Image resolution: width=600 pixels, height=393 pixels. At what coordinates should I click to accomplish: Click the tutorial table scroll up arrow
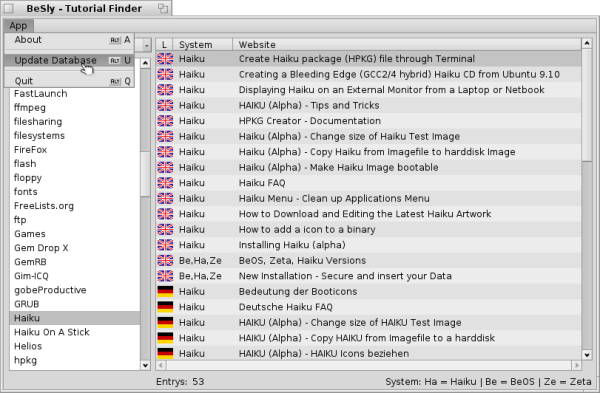pos(587,44)
